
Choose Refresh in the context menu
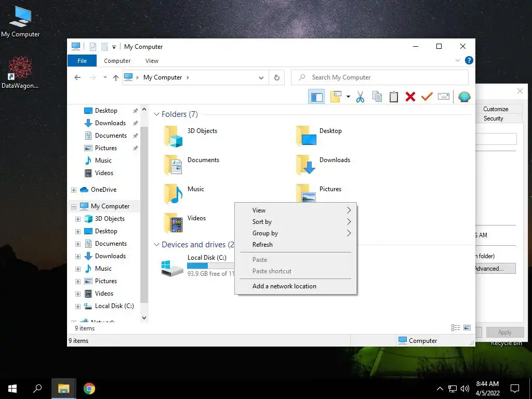pos(296,245)
